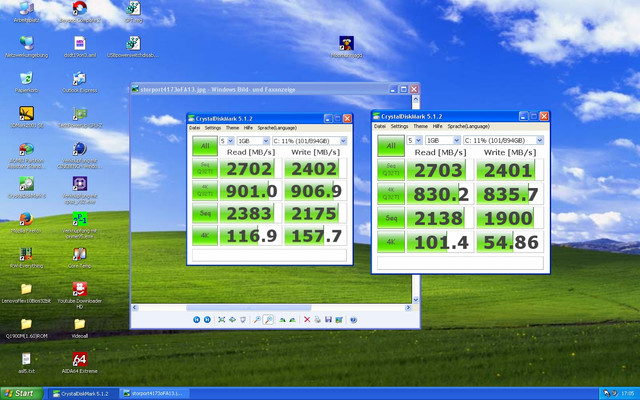Open Theme menu in front CrystalDiskMark window
Image resolution: width=640 pixels, height=400 pixels.
420,126
